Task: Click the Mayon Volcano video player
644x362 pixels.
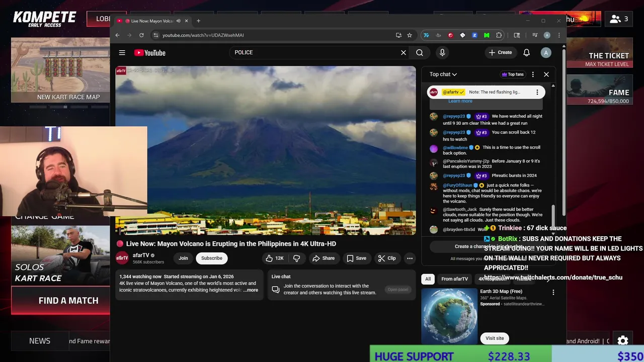Action: coord(266,150)
